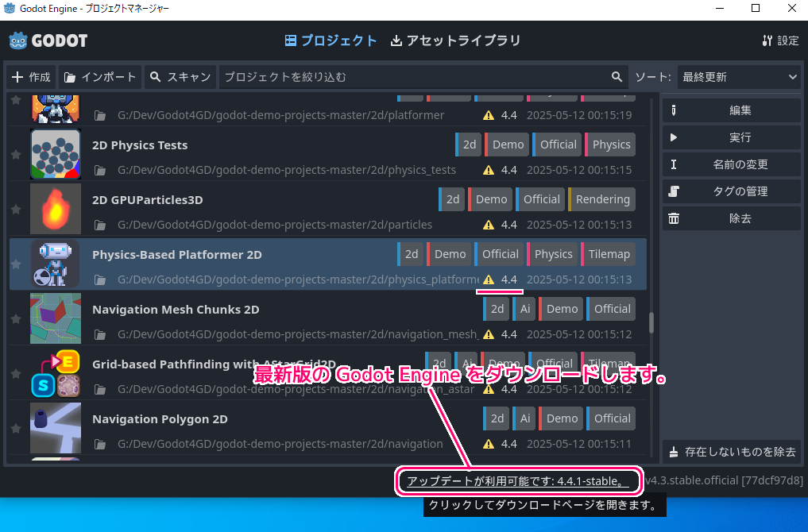808x532 pixels.
Task: Click Demo tag on 2D Physics Tests
Action: (507, 145)
